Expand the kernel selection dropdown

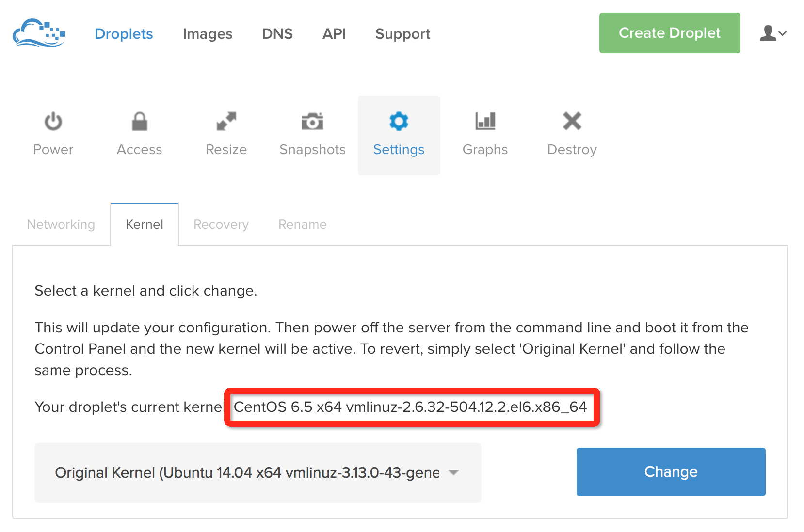click(258, 472)
